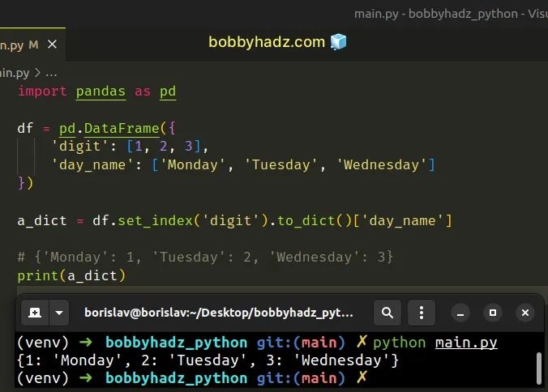Click 'set_index' method in code

(x=155, y=220)
